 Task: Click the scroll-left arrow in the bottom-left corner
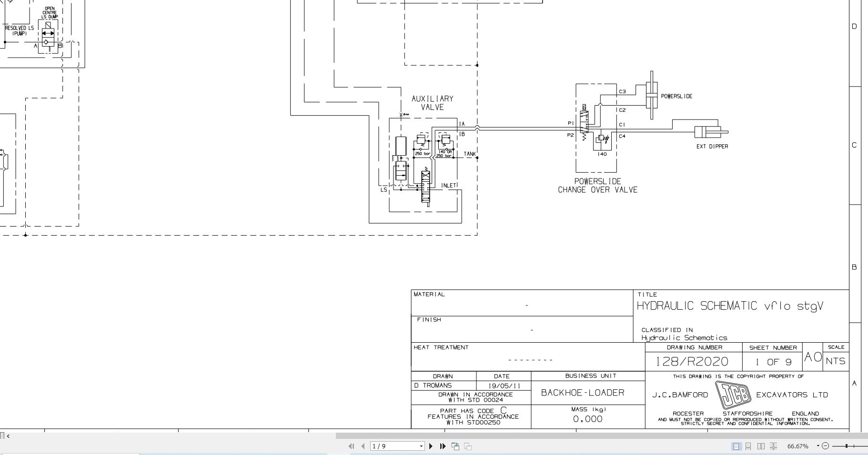(x=8, y=435)
